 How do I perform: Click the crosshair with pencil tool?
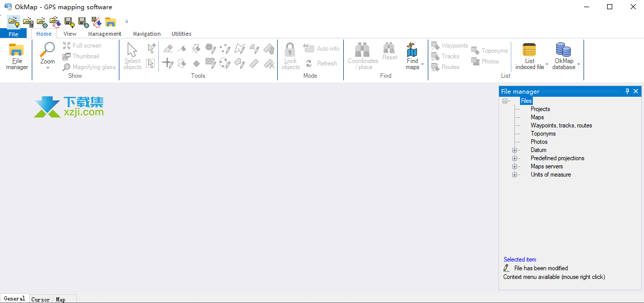coord(168,63)
